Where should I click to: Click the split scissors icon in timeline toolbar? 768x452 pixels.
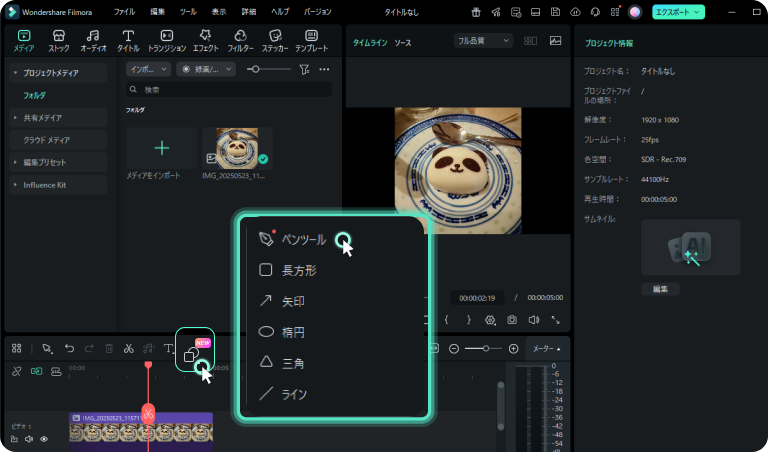pyautogui.click(x=128, y=349)
